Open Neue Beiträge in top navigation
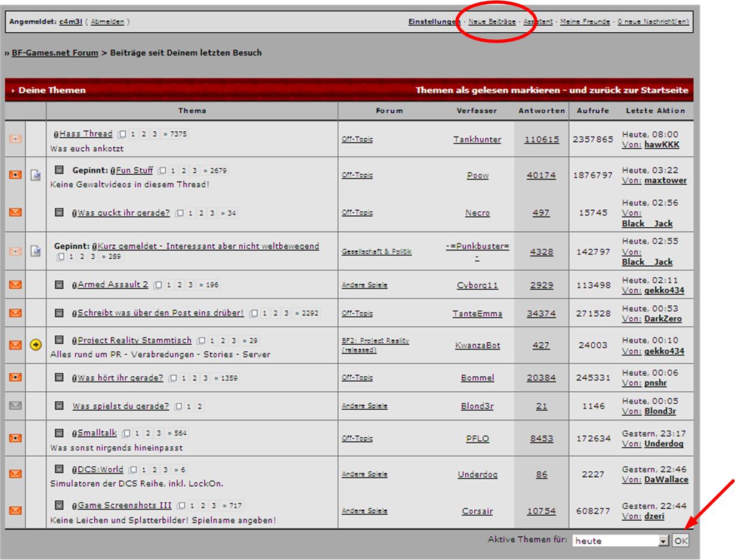The height and width of the screenshot is (560, 735). click(x=492, y=22)
